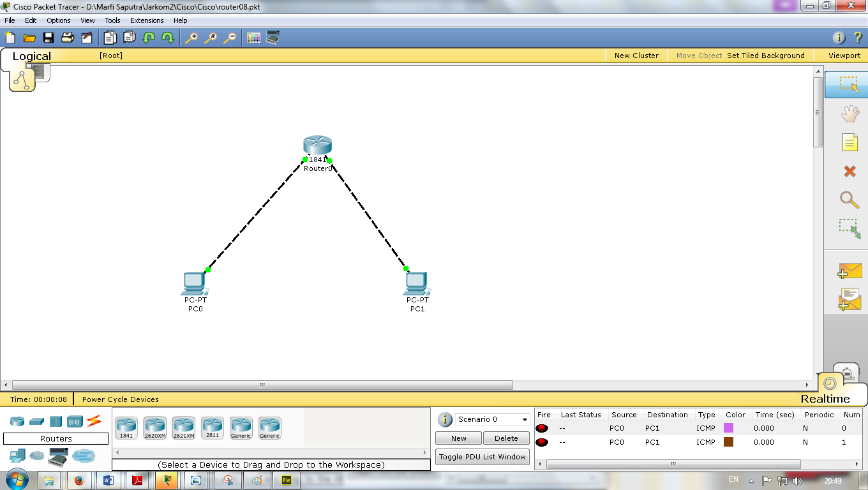Activate the Delete tool
The image size is (868, 490).
tap(849, 171)
